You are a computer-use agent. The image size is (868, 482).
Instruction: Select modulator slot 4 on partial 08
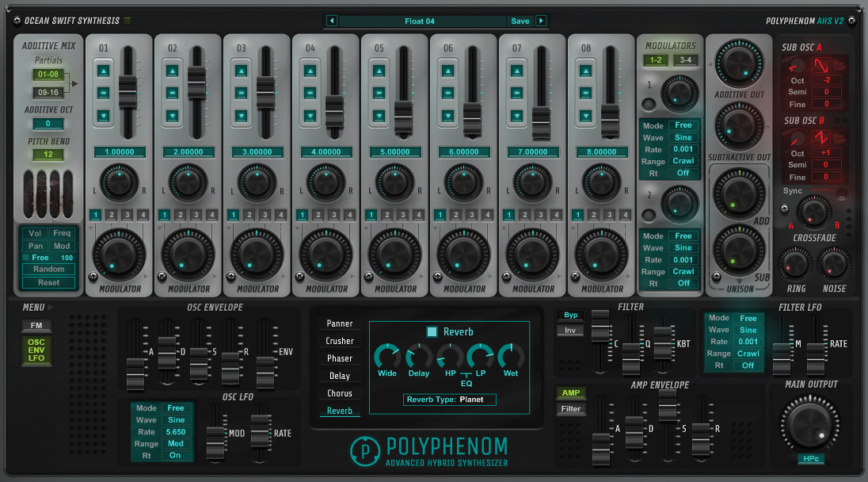(625, 215)
